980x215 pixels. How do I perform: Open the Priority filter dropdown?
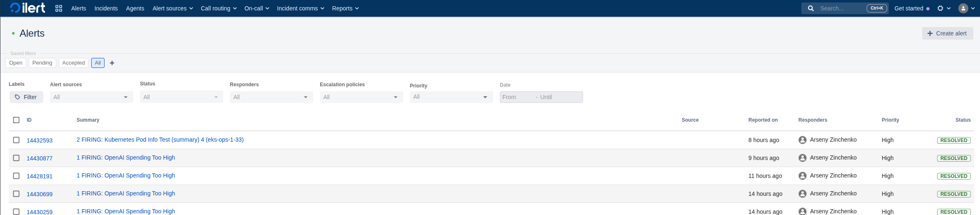tap(451, 97)
